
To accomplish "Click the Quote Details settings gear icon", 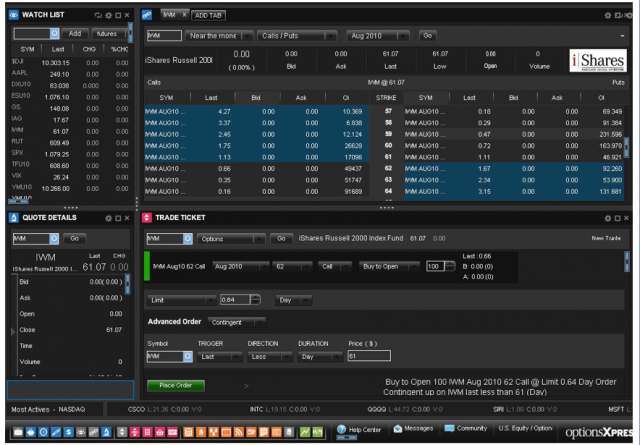I will (108, 218).
